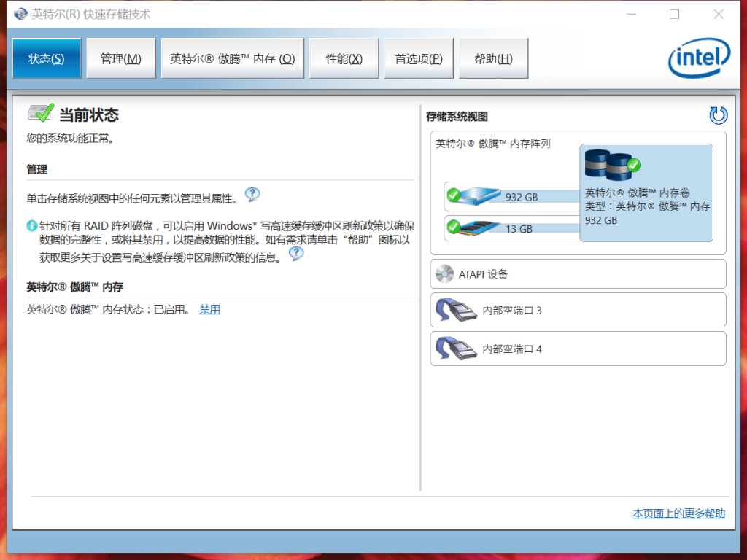Viewport: 747px width, 560px height.
Task: Click the blue info icon beside RAID note
Action: 32,226
